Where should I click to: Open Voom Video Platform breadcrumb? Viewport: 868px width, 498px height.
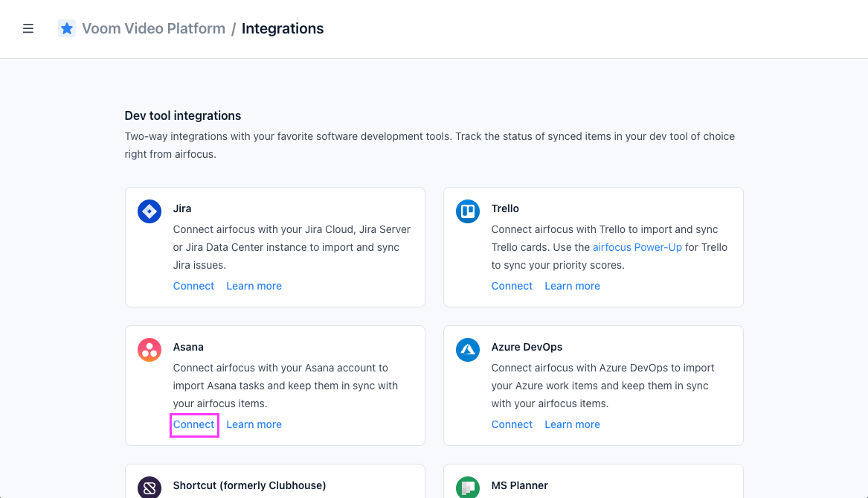click(153, 28)
